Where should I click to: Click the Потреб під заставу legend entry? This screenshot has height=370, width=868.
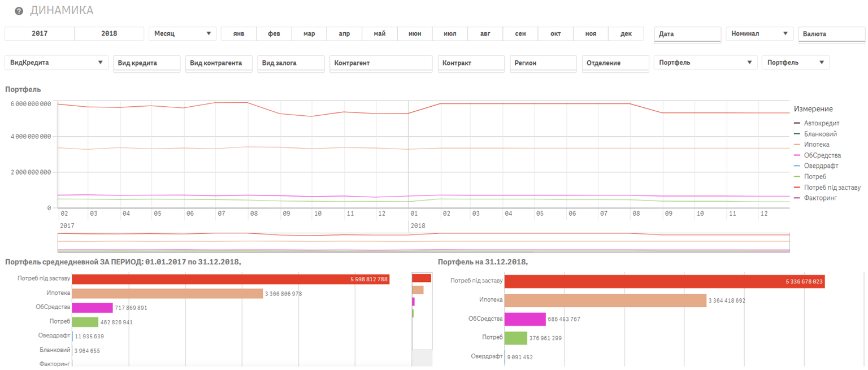[x=831, y=188]
